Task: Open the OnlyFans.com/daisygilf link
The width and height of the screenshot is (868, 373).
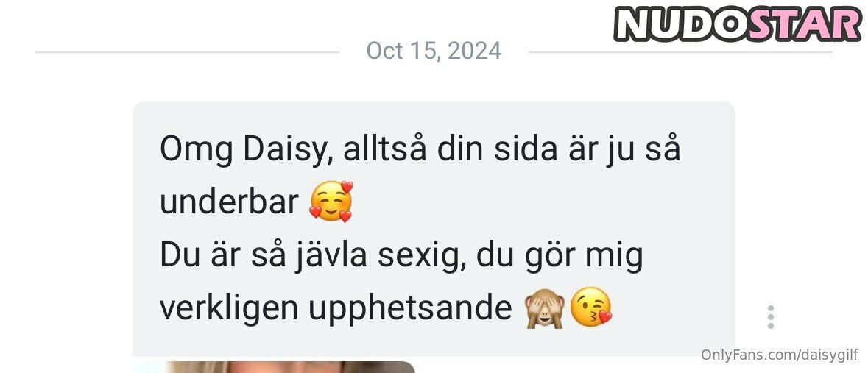Action: click(x=780, y=355)
